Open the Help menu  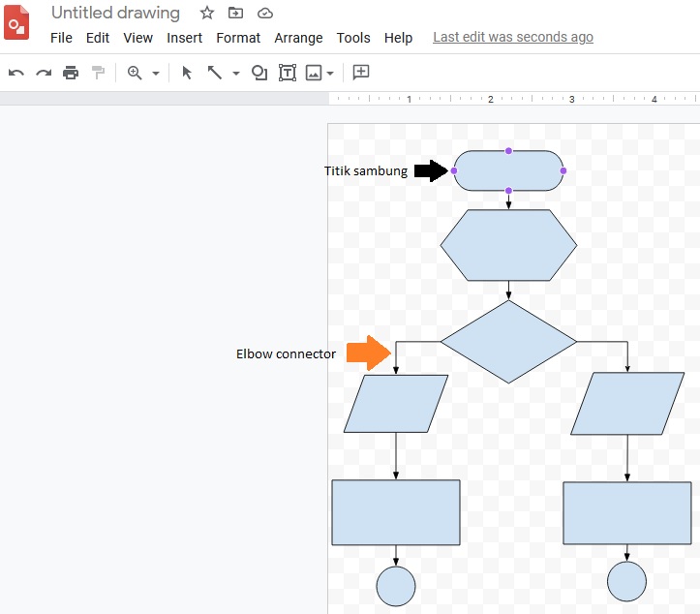(398, 38)
